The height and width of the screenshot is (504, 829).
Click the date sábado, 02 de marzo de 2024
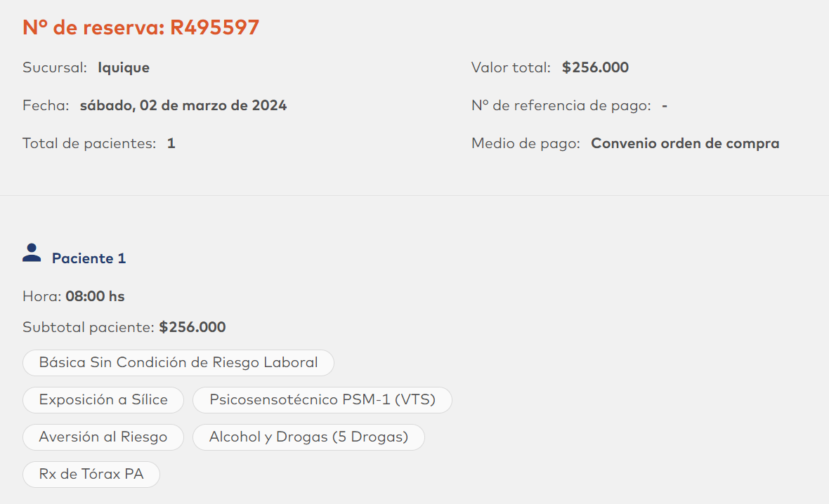pos(183,106)
